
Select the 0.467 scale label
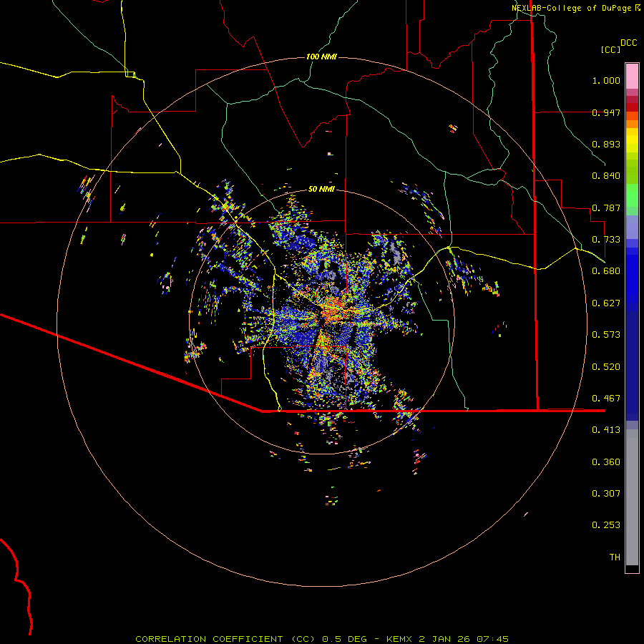click(x=606, y=399)
